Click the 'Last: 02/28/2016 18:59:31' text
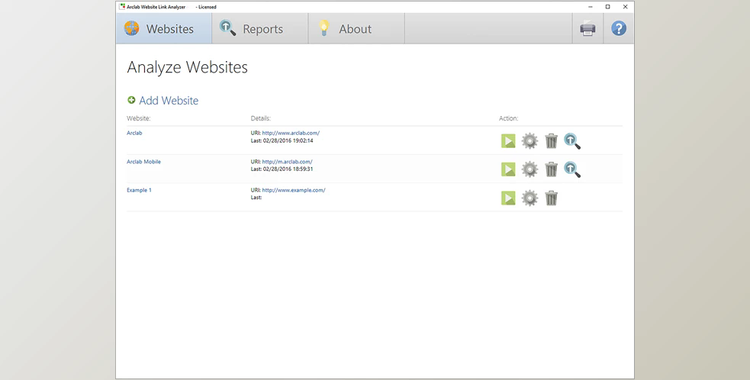 coord(282,169)
